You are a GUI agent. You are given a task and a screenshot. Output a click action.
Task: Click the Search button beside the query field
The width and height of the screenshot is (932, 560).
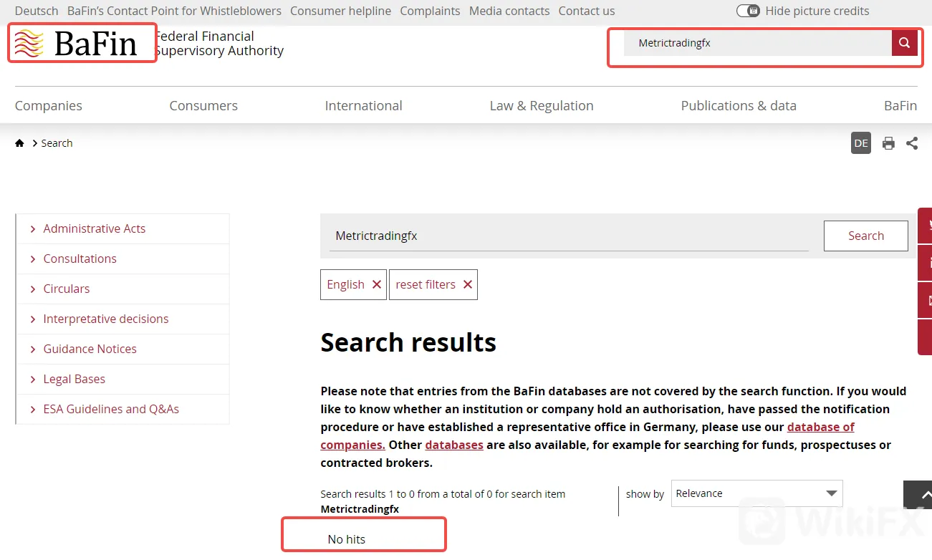[x=866, y=236]
